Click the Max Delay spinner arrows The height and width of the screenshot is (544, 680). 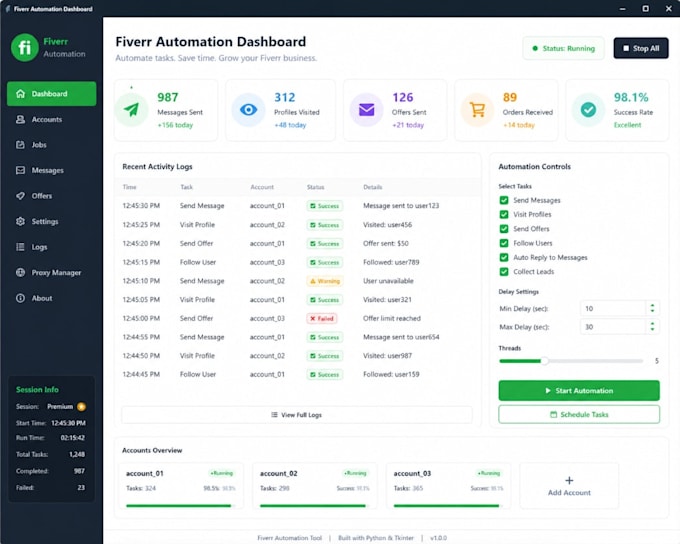[x=652, y=327]
